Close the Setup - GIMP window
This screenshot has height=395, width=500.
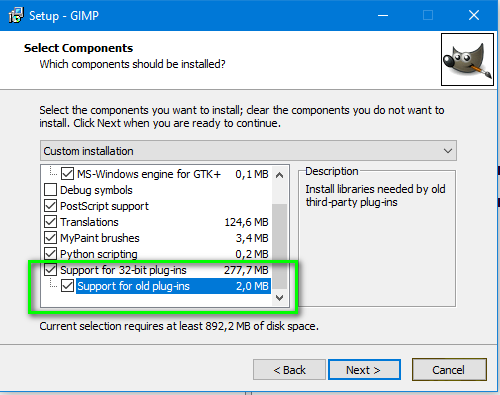tap(474, 15)
